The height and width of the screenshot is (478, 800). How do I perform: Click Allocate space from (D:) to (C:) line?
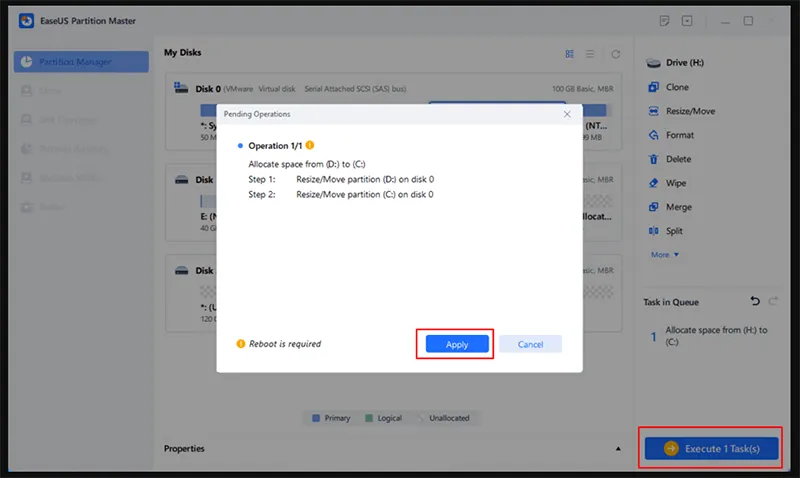pos(307,164)
